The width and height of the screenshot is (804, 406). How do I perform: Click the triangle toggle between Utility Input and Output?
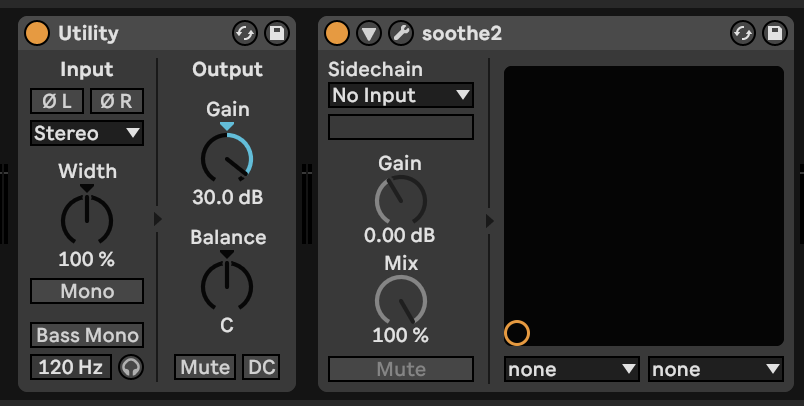tap(157, 219)
